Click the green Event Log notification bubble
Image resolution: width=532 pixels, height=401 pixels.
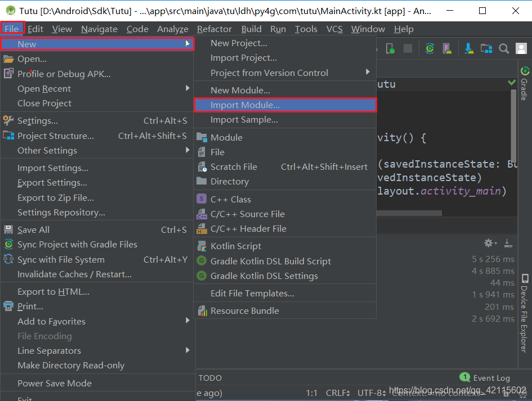coord(464,377)
